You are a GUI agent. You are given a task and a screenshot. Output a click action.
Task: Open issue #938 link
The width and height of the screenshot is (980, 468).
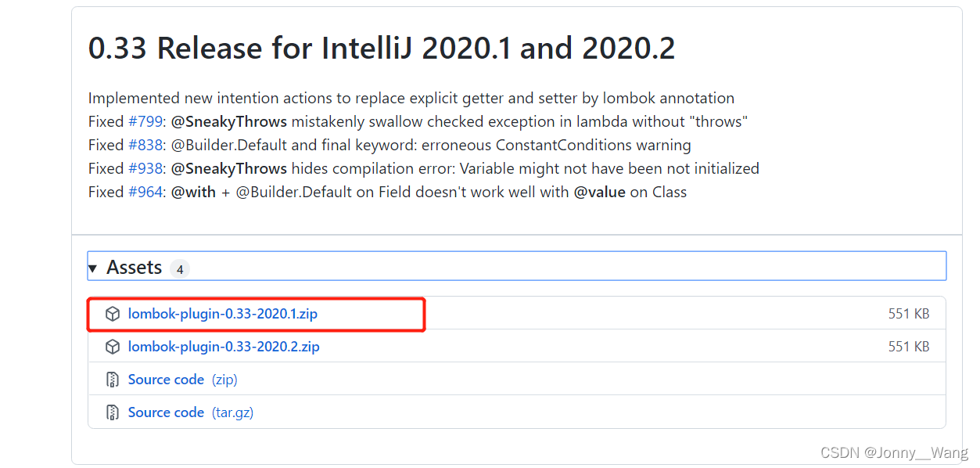145,168
